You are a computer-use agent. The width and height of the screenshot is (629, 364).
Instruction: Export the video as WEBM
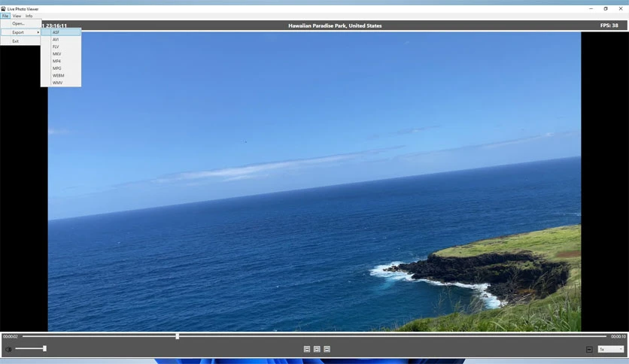click(61, 76)
